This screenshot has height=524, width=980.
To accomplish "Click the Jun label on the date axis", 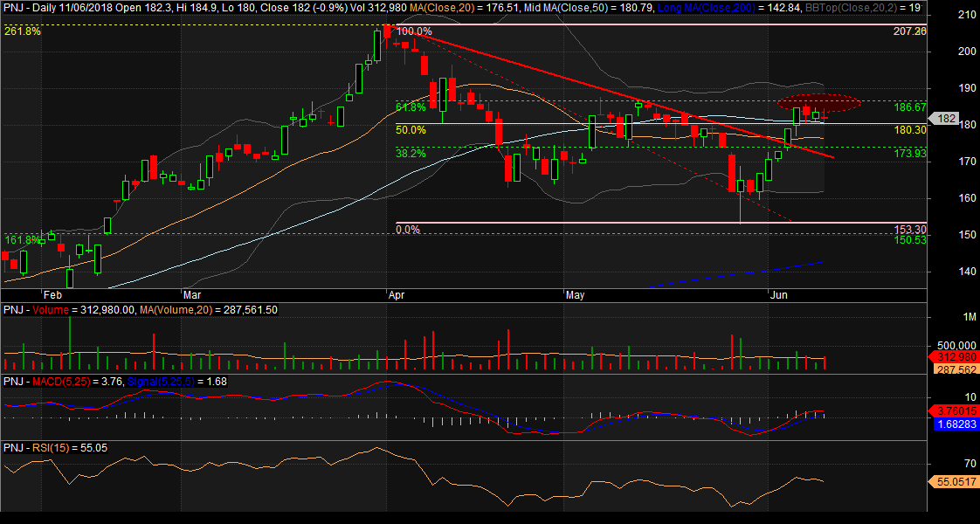I will click(779, 295).
